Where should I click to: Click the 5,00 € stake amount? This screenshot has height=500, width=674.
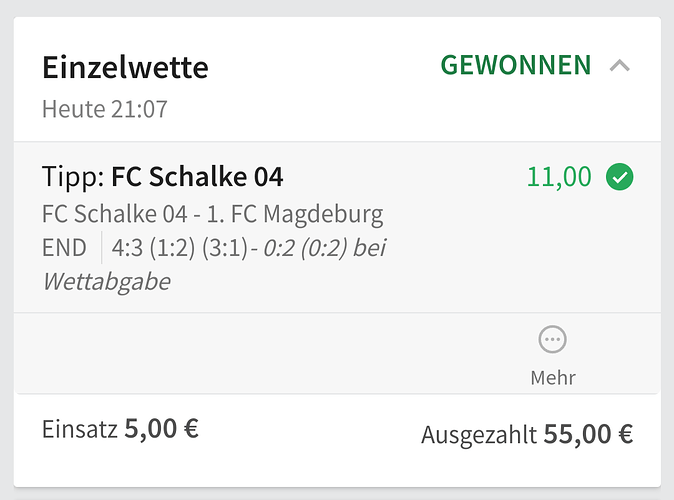[162, 429]
